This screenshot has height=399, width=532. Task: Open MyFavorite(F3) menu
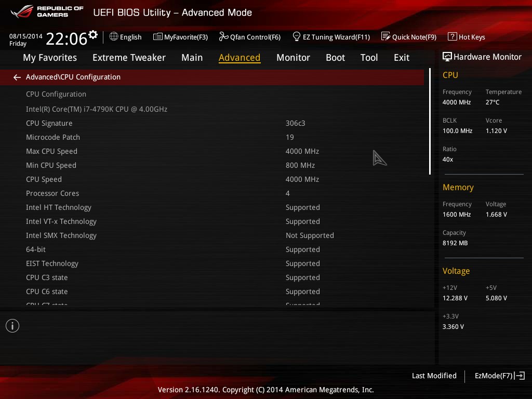click(x=180, y=37)
